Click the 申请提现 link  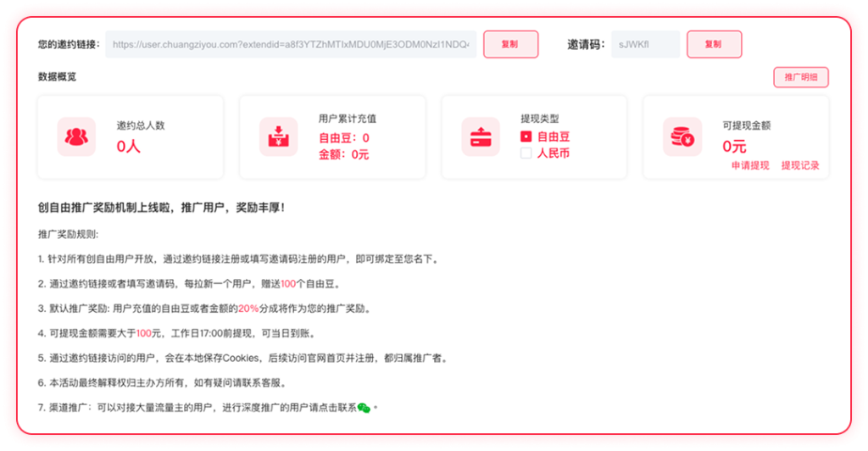[750, 165]
